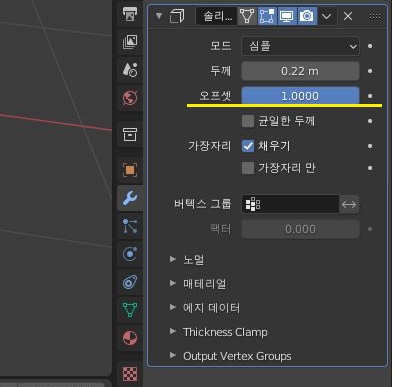The width and height of the screenshot is (394, 387).
Task: Open the 모드 dropdown showing 심플
Action: tap(300, 46)
